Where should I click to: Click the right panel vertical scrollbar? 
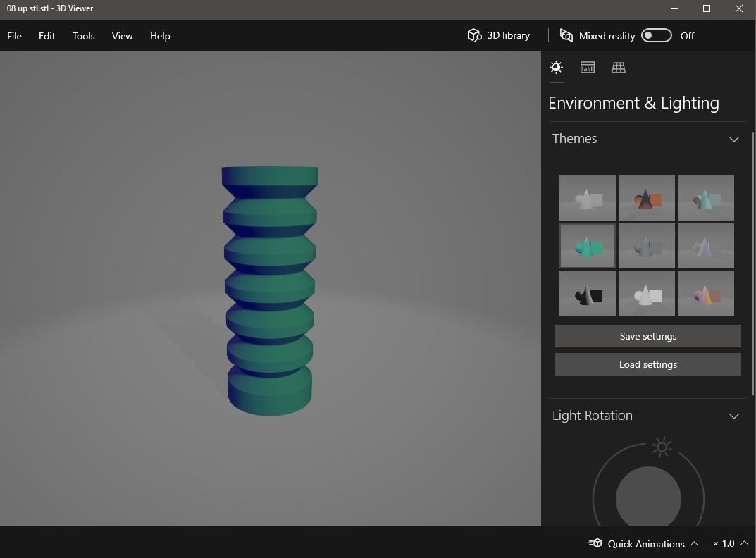click(753, 264)
